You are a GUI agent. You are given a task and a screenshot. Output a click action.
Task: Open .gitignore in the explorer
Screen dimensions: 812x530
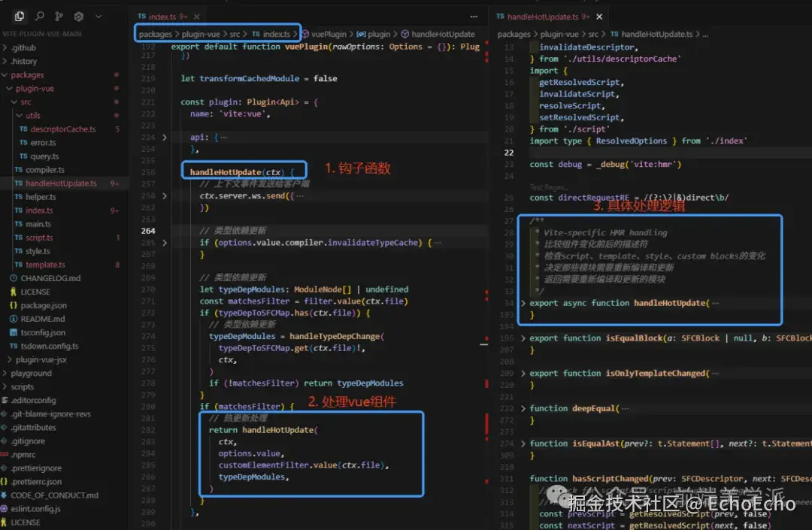click(28, 441)
